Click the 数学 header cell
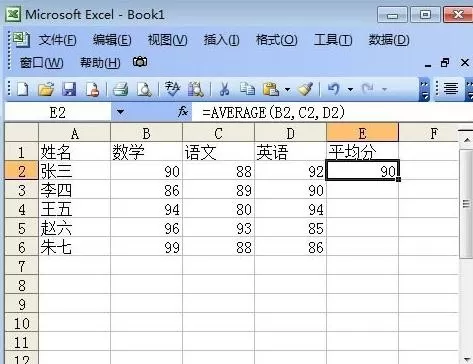 coord(147,152)
